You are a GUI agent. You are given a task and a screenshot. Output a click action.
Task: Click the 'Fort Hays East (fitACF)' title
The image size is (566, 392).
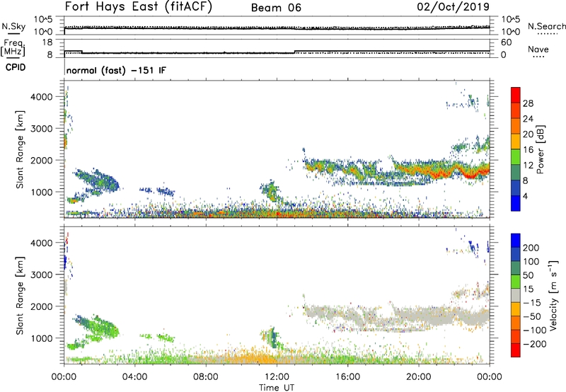click(138, 7)
